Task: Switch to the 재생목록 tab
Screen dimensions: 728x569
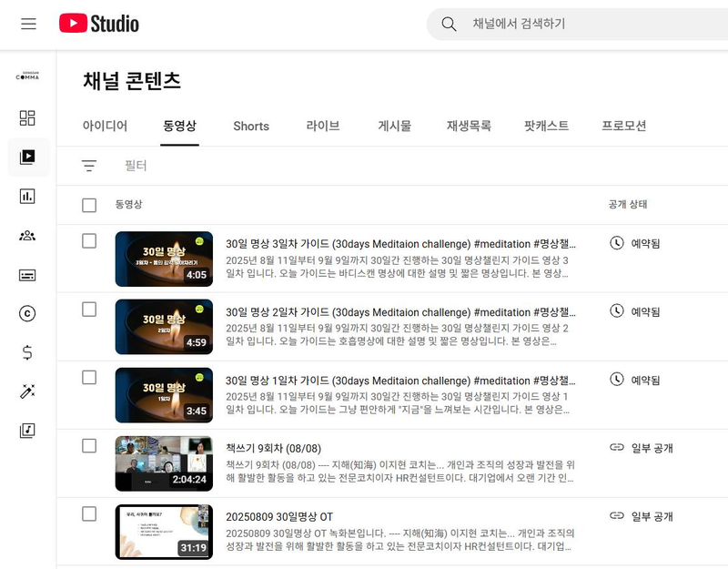Action: (x=469, y=126)
